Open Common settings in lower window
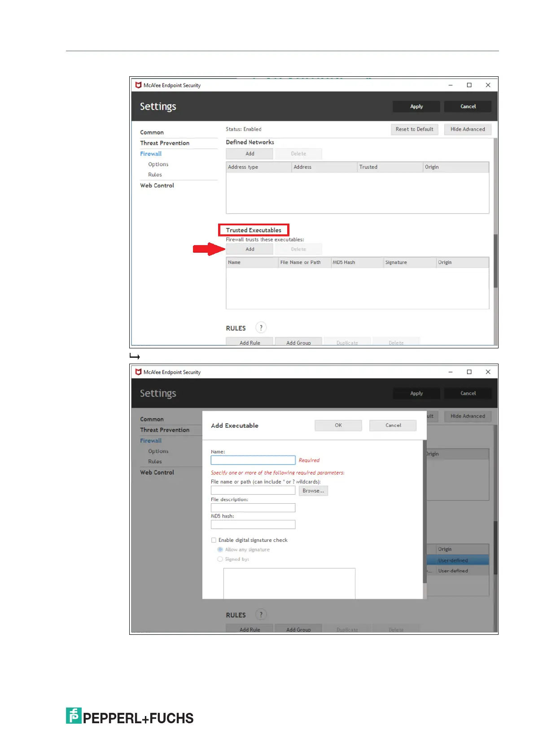The image size is (534, 756). click(x=152, y=419)
